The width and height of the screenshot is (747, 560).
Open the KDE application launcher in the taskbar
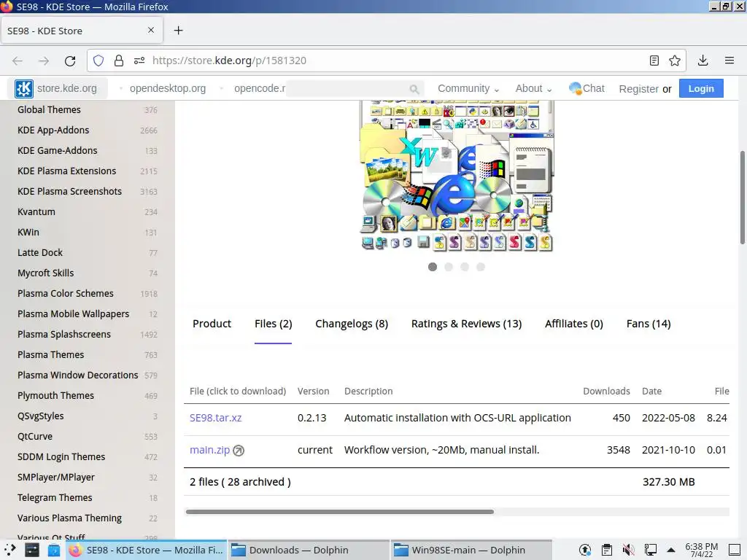tap(9, 550)
